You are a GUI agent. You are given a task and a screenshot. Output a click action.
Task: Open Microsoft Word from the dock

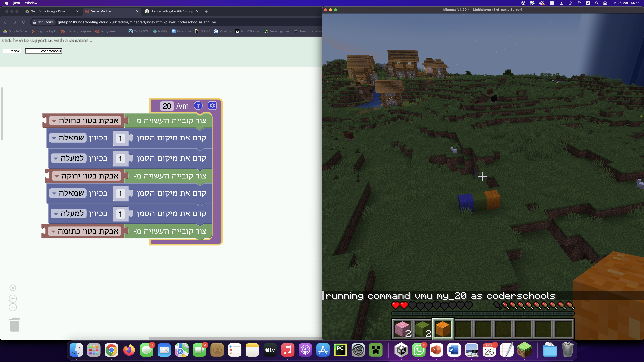pos(454,350)
